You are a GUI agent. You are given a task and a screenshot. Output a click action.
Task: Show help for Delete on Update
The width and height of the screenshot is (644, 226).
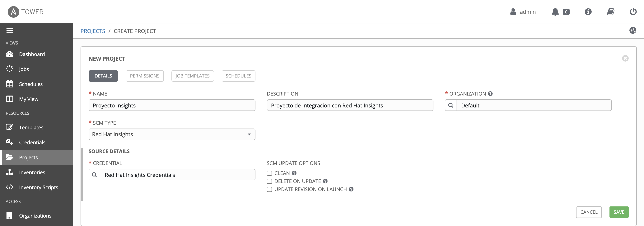pos(325,181)
